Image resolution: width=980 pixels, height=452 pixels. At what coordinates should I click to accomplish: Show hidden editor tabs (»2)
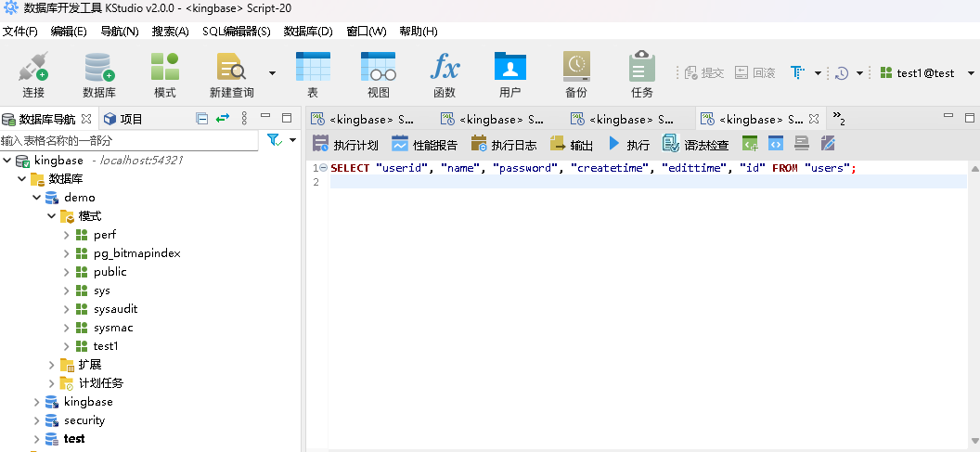point(839,119)
